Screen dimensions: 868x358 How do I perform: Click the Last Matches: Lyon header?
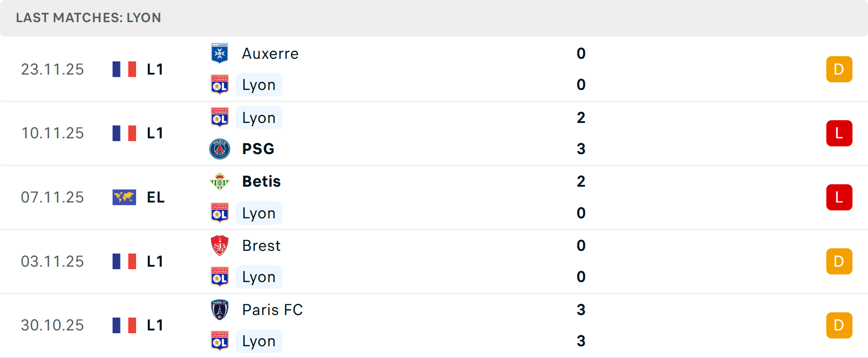(x=89, y=18)
